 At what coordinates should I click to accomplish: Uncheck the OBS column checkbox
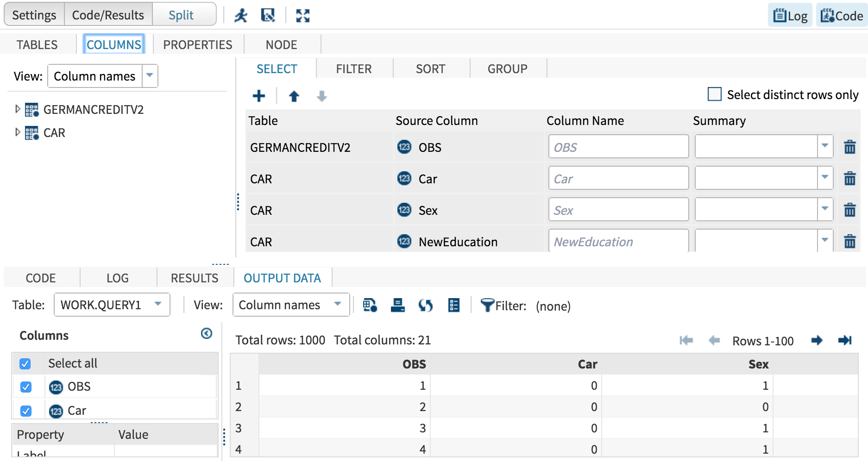25,387
